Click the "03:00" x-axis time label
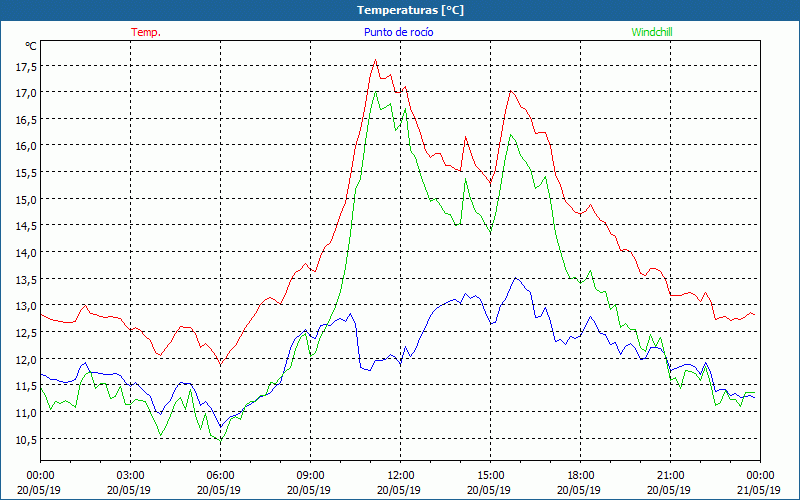This screenshot has height=500, width=800. click(131, 476)
